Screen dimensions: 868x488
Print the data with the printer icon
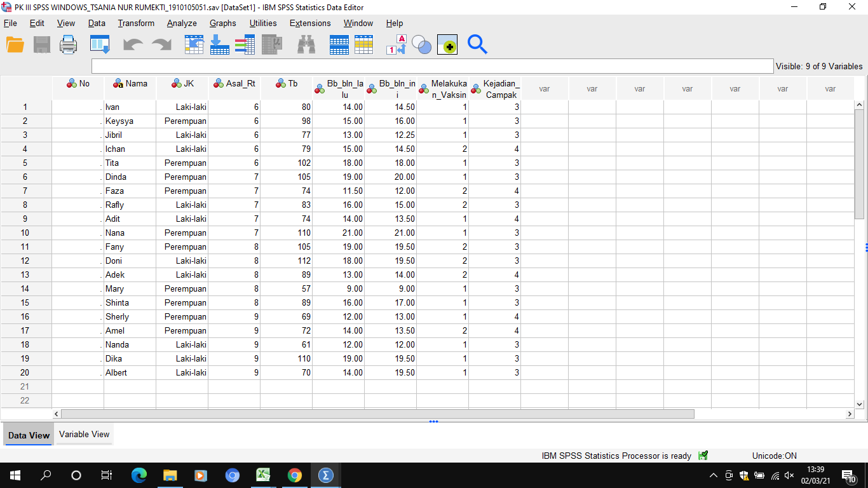68,44
